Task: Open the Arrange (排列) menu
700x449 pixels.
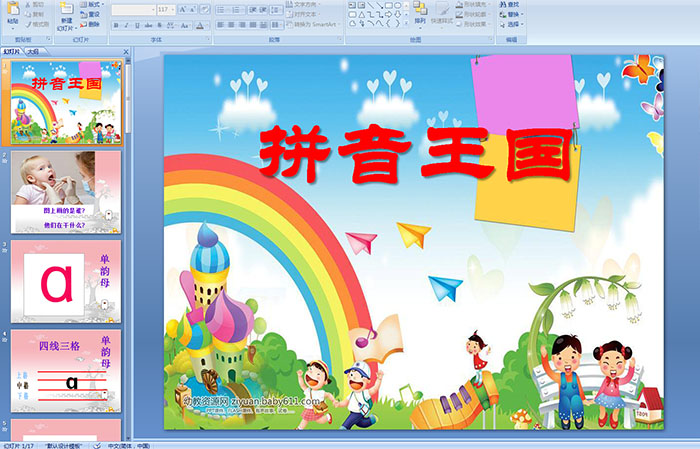Action: pos(420,13)
